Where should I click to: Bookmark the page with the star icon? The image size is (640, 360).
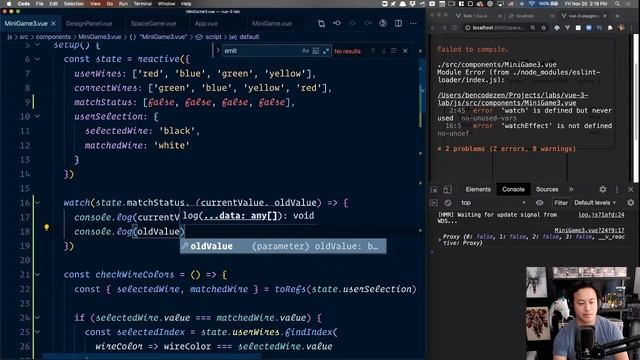click(x=543, y=28)
